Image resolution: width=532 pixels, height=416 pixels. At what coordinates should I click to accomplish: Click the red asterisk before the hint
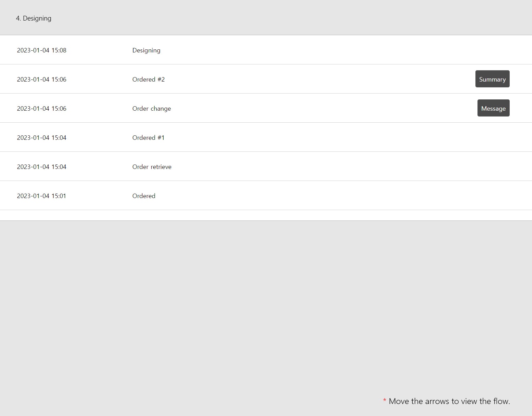click(x=385, y=400)
